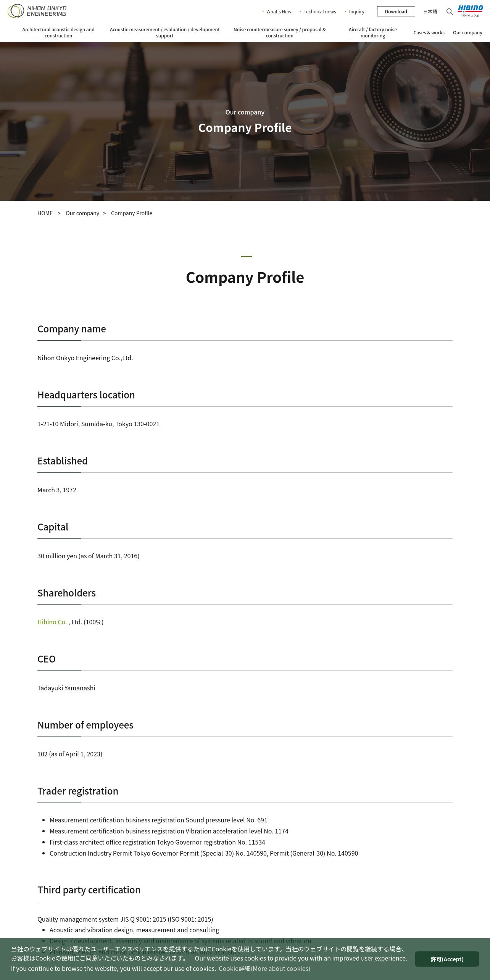490x980 pixels.
Task: Open Architectural acoustic design and construction menu
Action: tap(58, 32)
